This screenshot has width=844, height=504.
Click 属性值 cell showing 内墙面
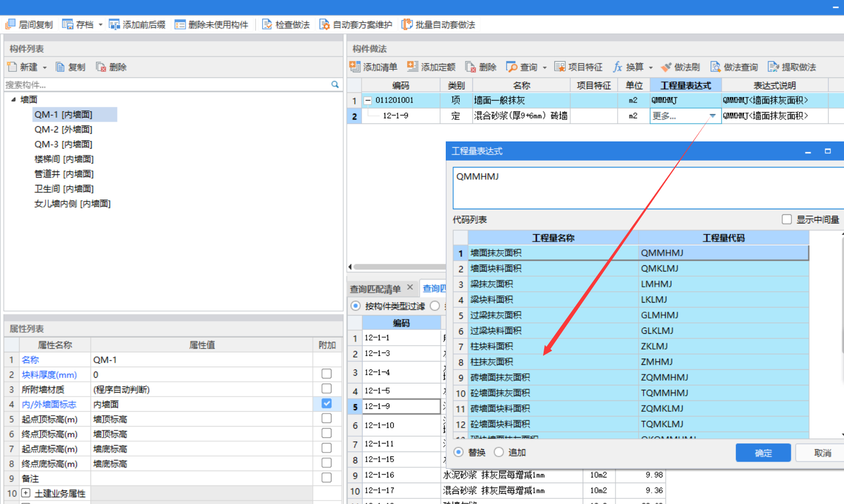point(201,404)
